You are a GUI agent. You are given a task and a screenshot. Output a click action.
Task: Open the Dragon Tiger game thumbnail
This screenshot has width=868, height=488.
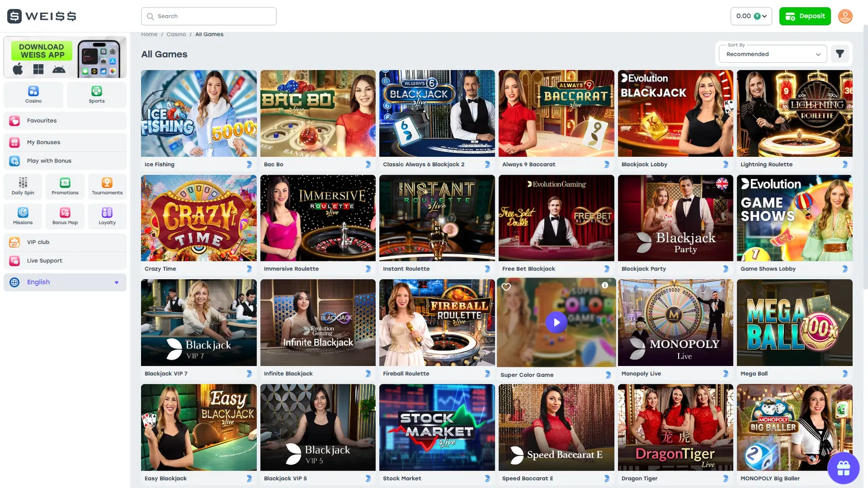[x=675, y=427]
